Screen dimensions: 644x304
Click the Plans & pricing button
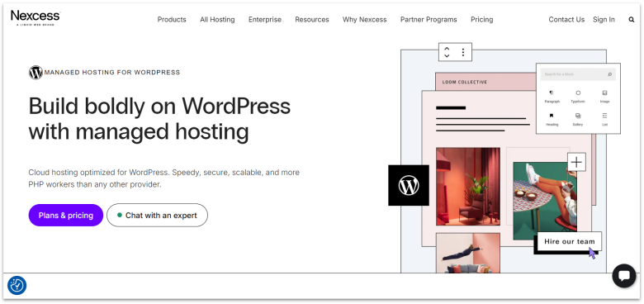click(x=66, y=216)
